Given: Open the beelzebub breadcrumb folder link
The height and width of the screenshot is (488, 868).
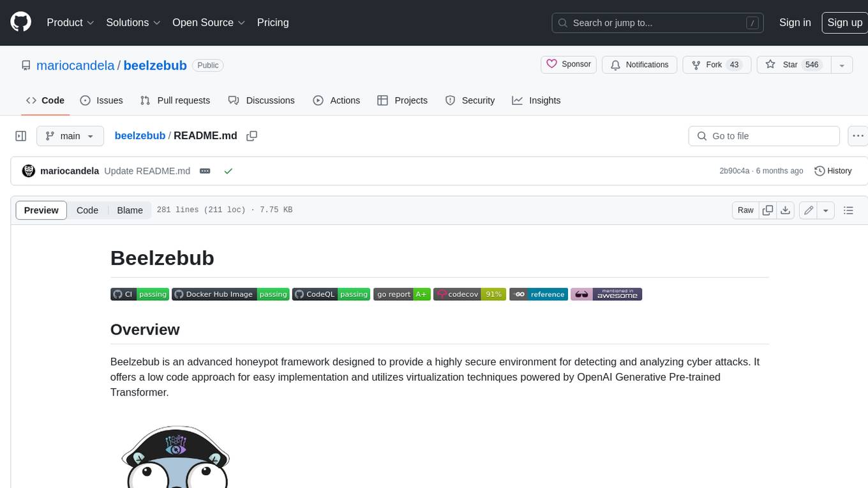Looking at the screenshot, I should 140,135.
